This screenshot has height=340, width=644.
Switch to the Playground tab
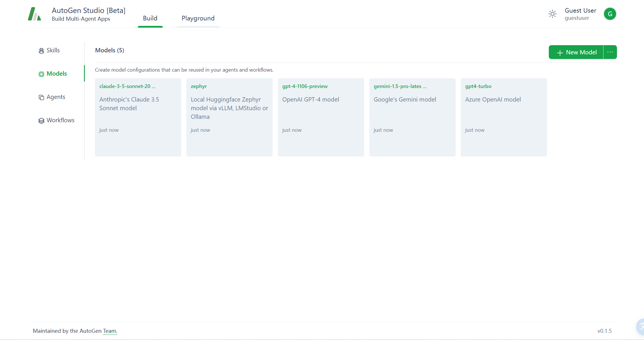(198, 18)
